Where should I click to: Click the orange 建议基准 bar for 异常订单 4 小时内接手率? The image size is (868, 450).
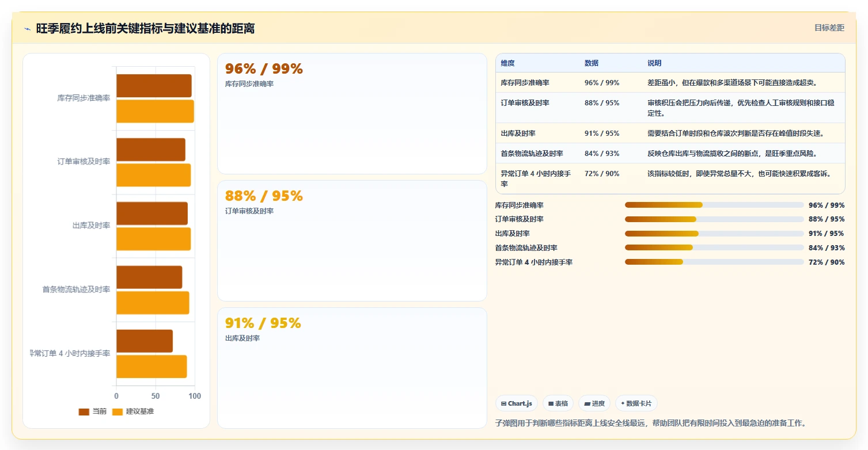[151, 367]
